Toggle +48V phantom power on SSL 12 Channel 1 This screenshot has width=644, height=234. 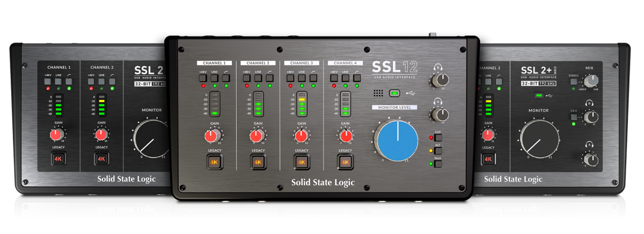click(203, 78)
